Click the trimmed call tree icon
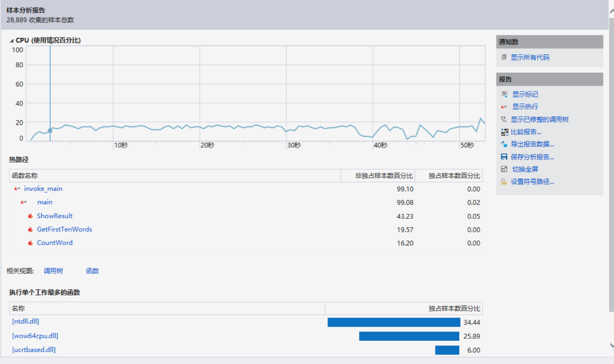 point(504,119)
